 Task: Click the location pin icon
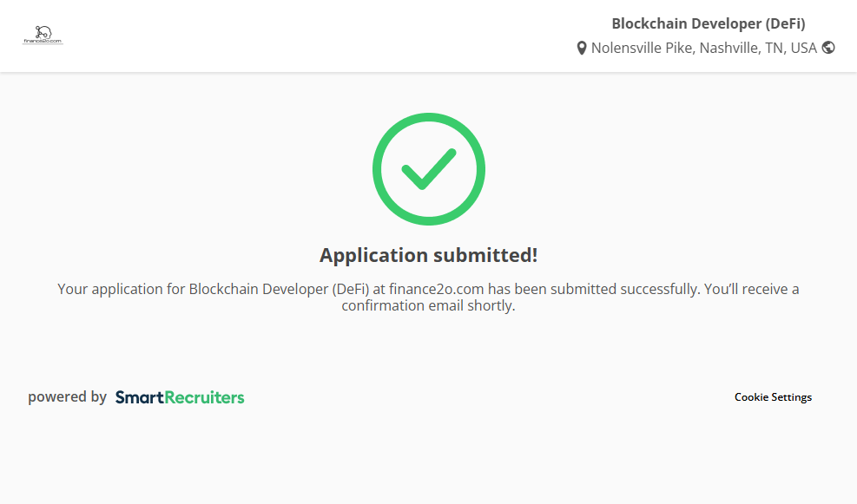(x=582, y=49)
